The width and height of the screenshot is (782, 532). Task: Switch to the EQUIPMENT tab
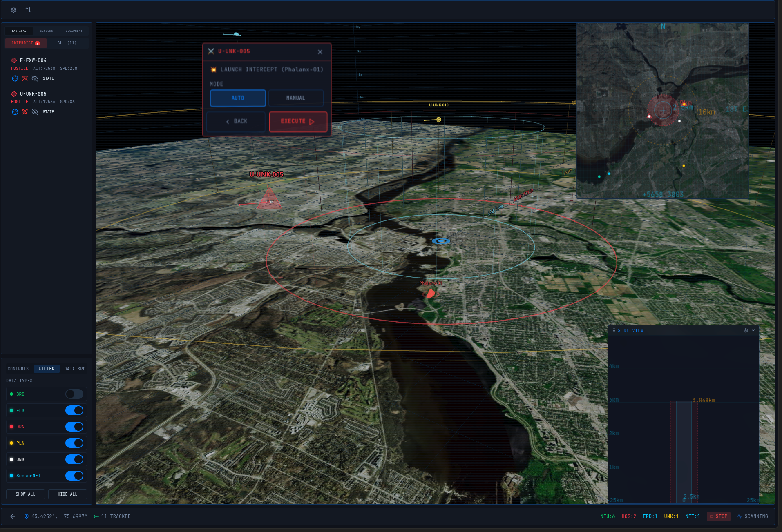coord(74,31)
